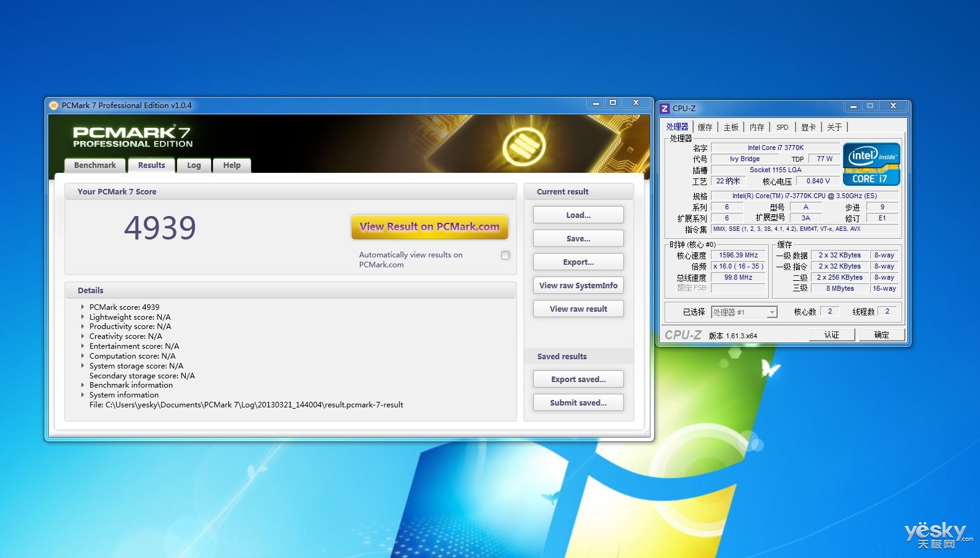Click View raw SystemInfo button
This screenshot has height=558, width=980.
(578, 285)
